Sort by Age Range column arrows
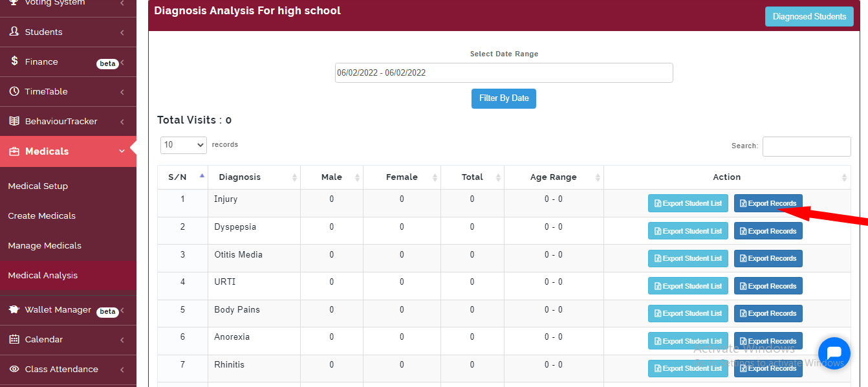This screenshot has width=868, height=387. click(x=598, y=177)
